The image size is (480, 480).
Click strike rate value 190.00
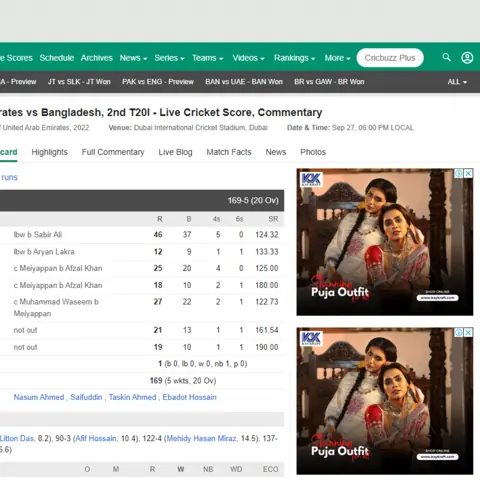267,347
